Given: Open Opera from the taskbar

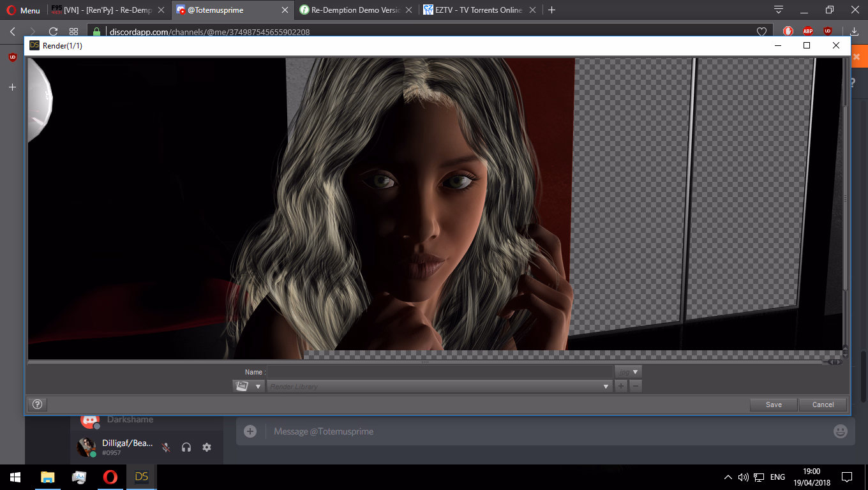Looking at the screenshot, I should (x=110, y=477).
